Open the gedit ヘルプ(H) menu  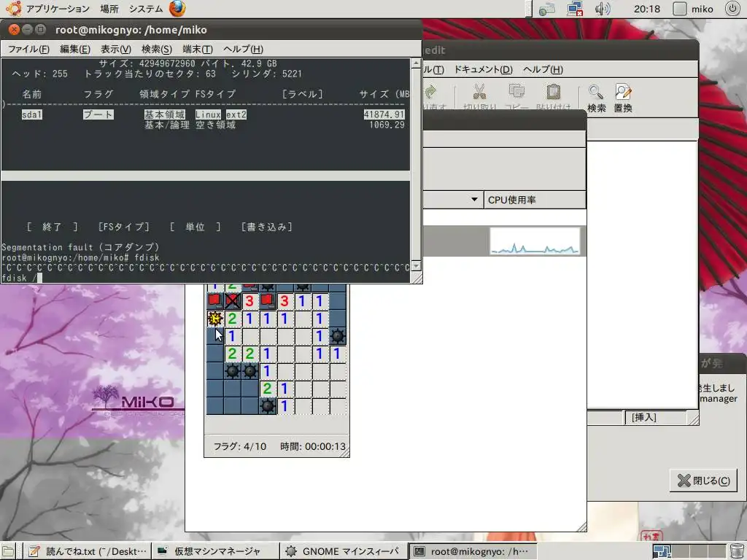tap(543, 69)
